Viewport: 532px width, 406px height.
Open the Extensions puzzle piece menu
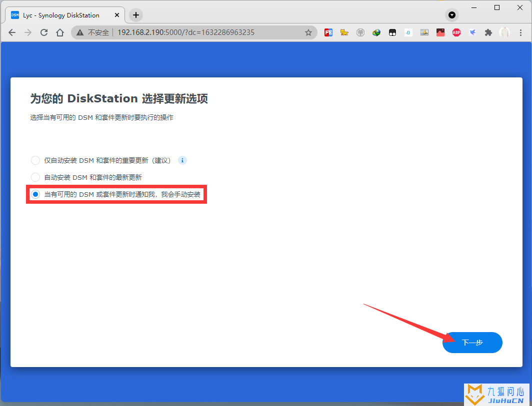coord(488,32)
